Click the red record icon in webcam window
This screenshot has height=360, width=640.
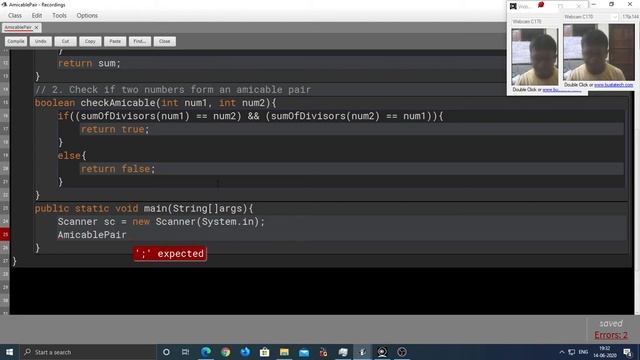[x=541, y=5]
